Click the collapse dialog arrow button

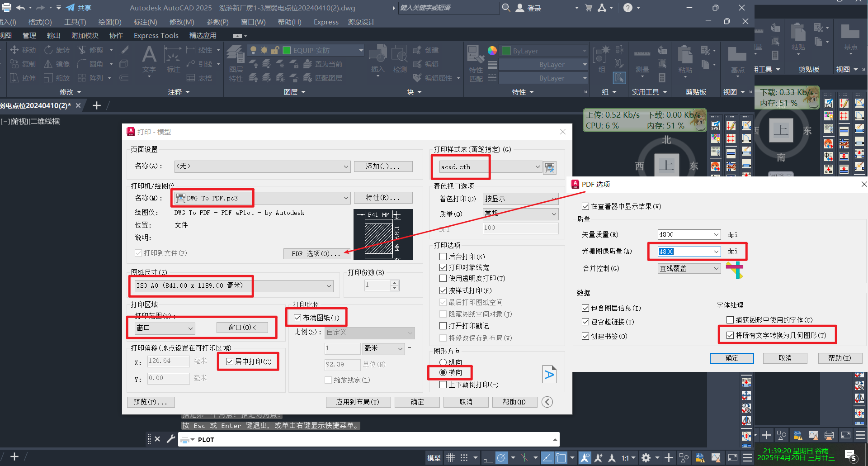tap(547, 402)
